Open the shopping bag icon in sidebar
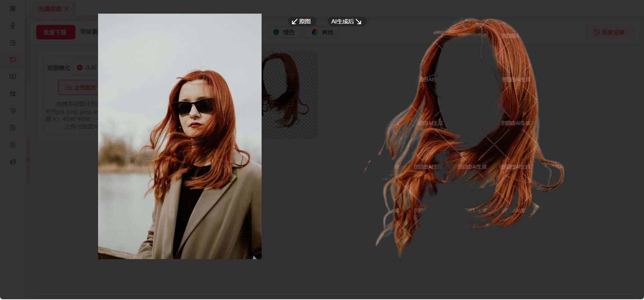This screenshot has height=300, width=644. click(x=13, y=43)
